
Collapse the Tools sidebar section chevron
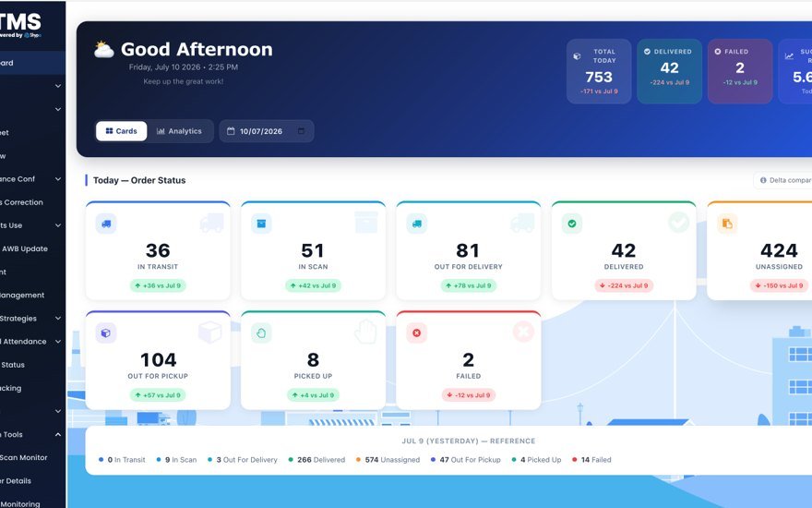point(58,434)
